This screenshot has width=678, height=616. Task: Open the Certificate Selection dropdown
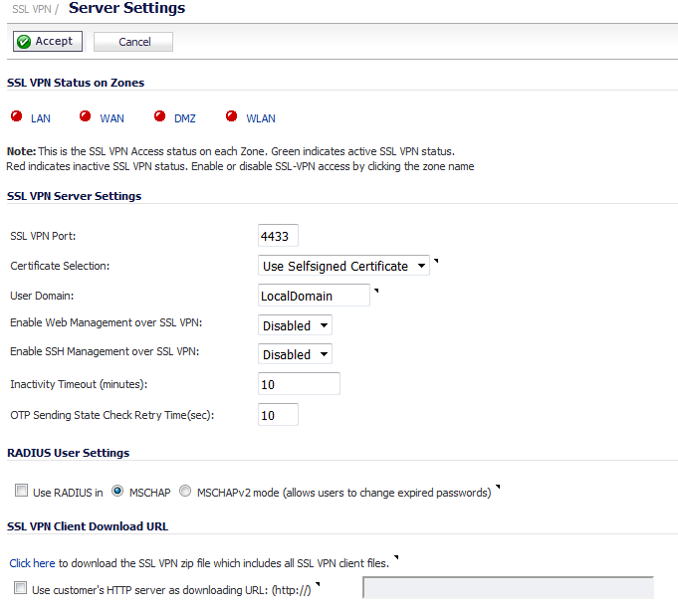click(343, 266)
